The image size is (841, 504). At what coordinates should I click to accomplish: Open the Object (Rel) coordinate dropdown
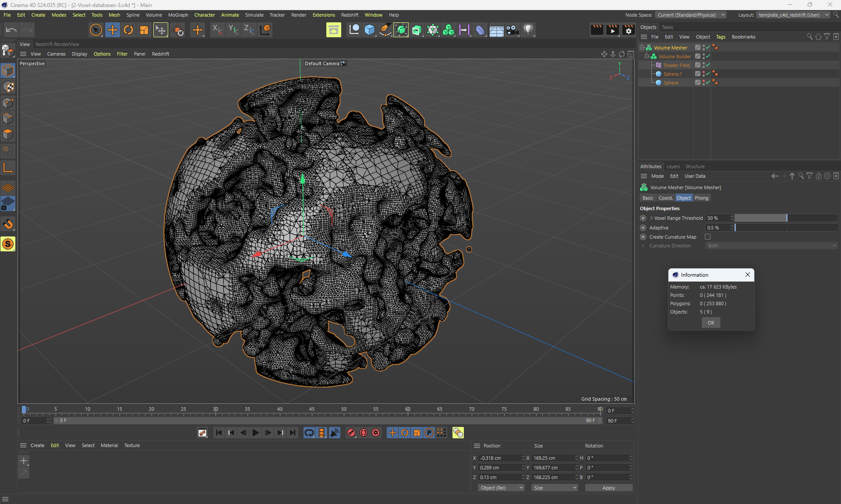click(501, 488)
